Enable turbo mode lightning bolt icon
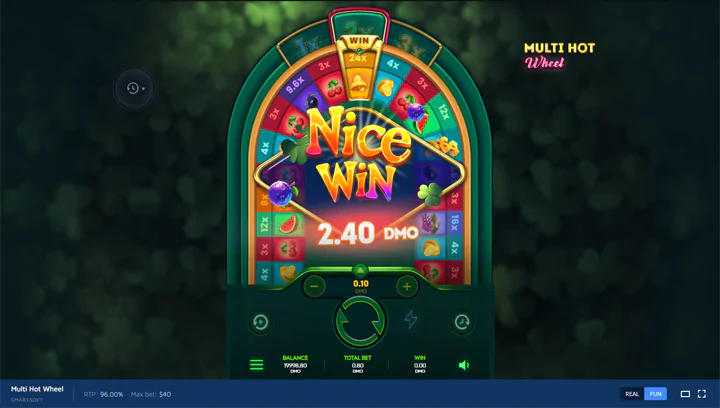The width and height of the screenshot is (720, 408). (411, 319)
